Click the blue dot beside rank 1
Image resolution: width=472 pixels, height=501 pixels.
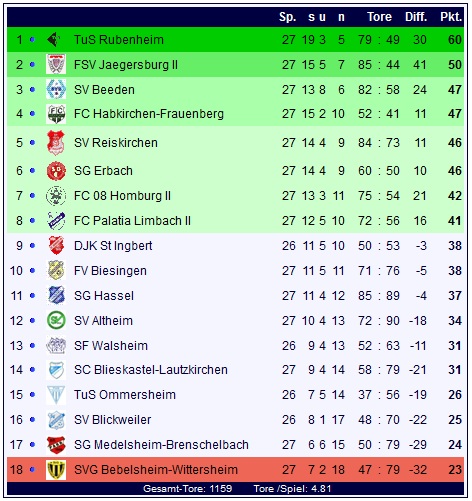[x=32, y=40]
